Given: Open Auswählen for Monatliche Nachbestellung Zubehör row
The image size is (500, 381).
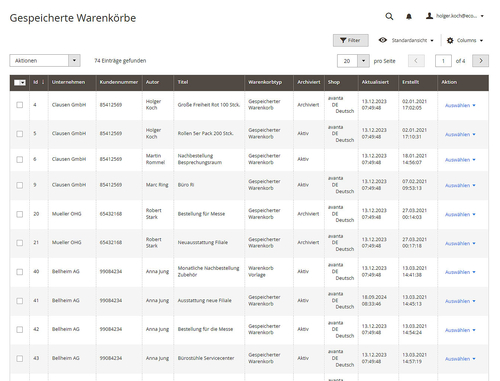Looking at the screenshot, I should pos(460,272).
